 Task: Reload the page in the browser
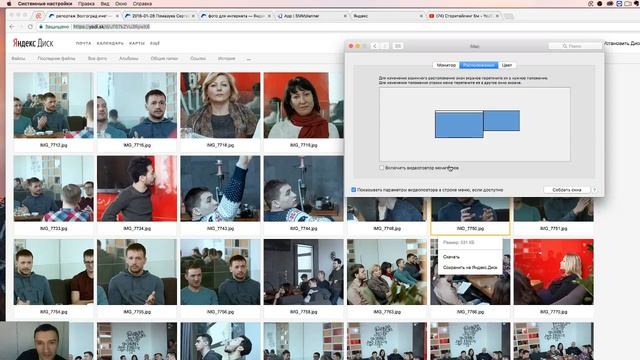pyautogui.click(x=30, y=27)
